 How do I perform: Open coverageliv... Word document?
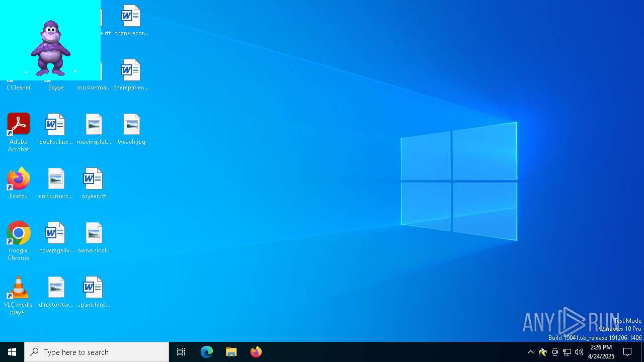(56, 238)
